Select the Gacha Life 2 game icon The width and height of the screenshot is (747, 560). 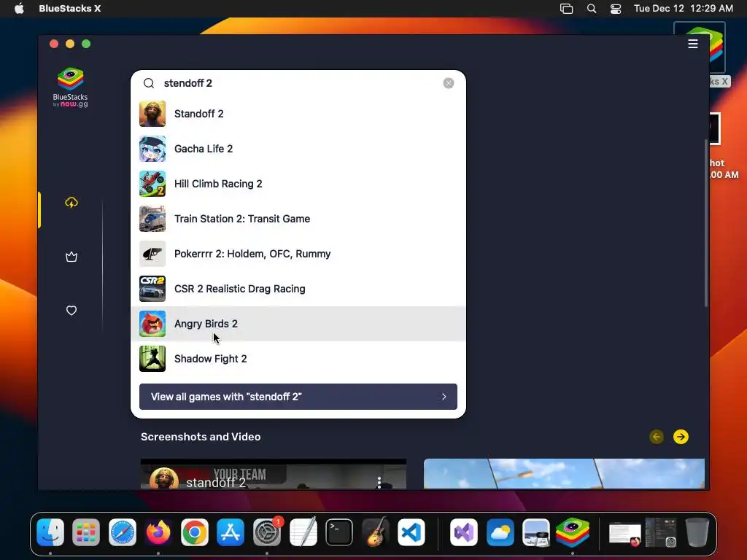coord(152,149)
